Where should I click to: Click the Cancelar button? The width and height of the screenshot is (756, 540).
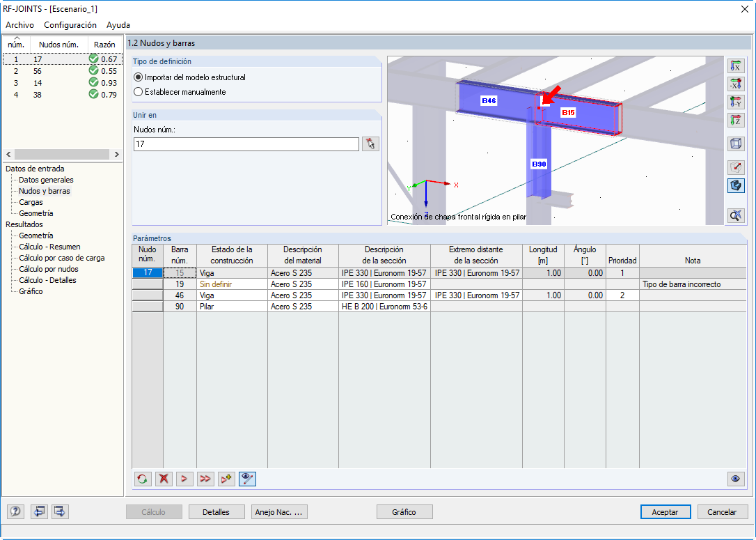pos(723,512)
